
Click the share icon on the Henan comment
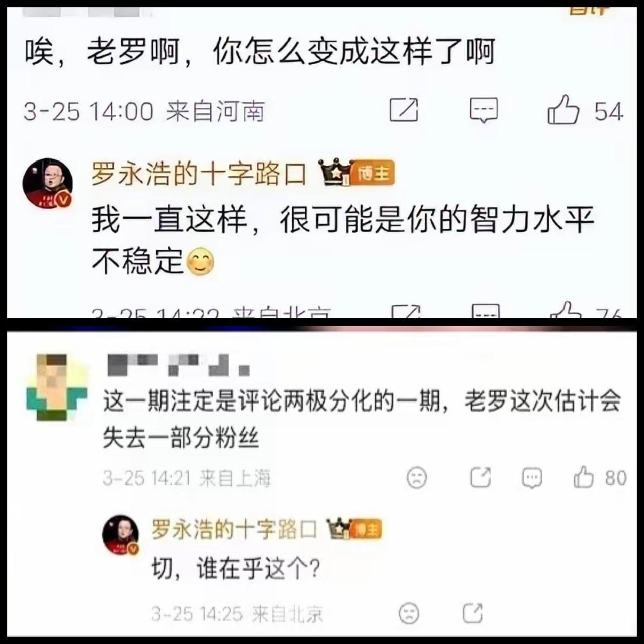tap(404, 110)
